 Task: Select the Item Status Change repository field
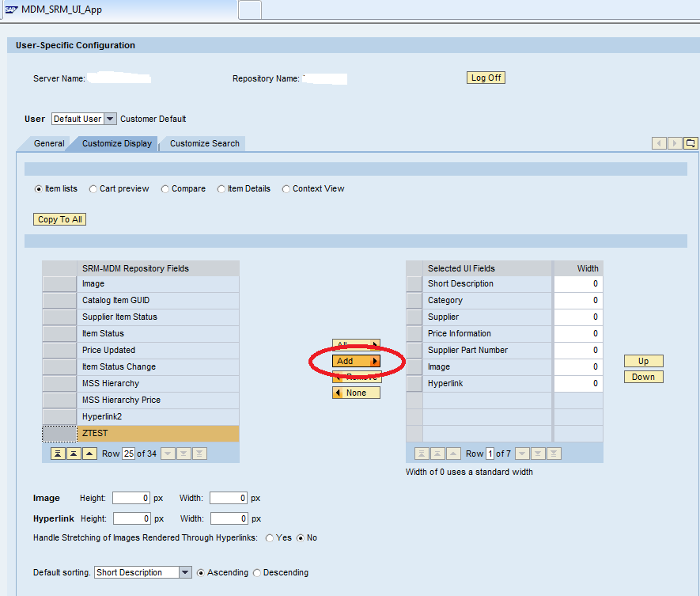[158, 366]
